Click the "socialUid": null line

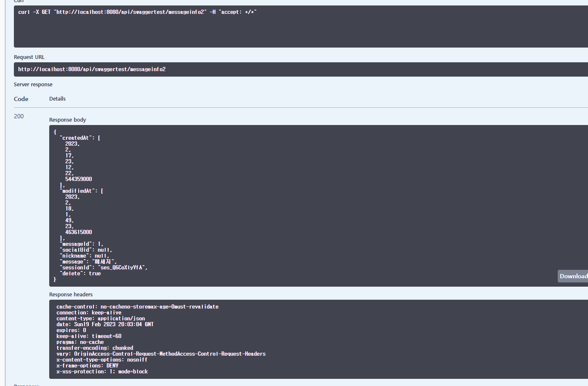(x=86, y=250)
